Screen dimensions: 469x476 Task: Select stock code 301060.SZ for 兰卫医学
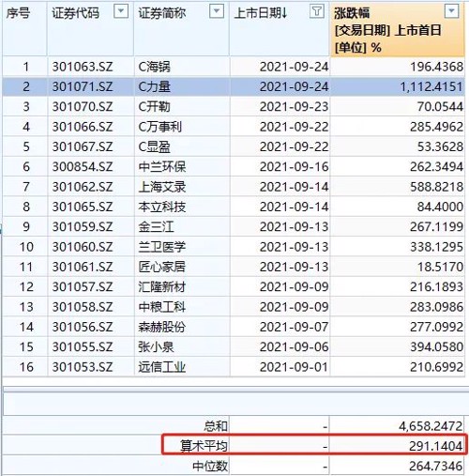pyautogui.click(x=83, y=247)
